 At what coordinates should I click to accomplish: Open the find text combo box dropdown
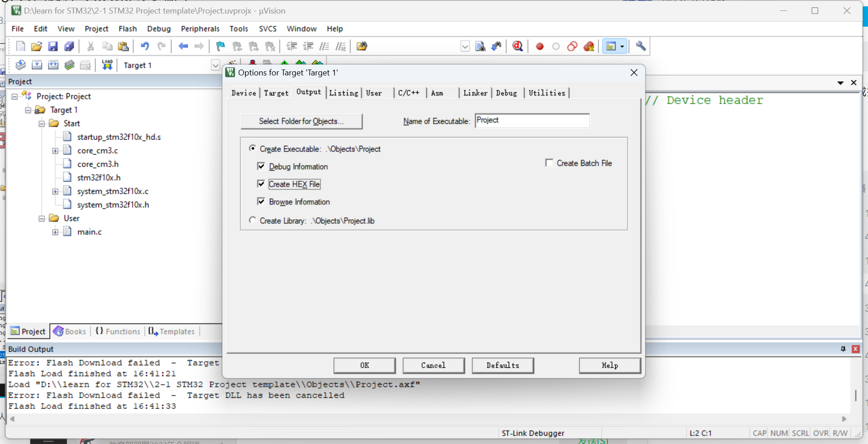[x=465, y=46]
